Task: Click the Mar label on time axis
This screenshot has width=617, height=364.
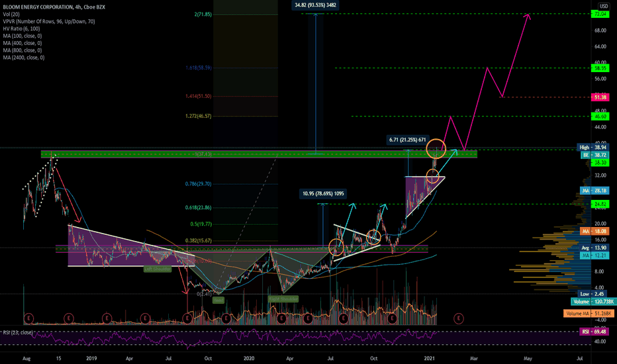Action: (474, 358)
